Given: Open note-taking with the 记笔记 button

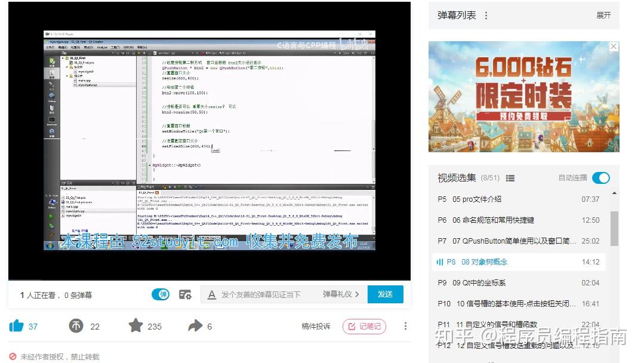Looking at the screenshot, I should [x=365, y=326].
